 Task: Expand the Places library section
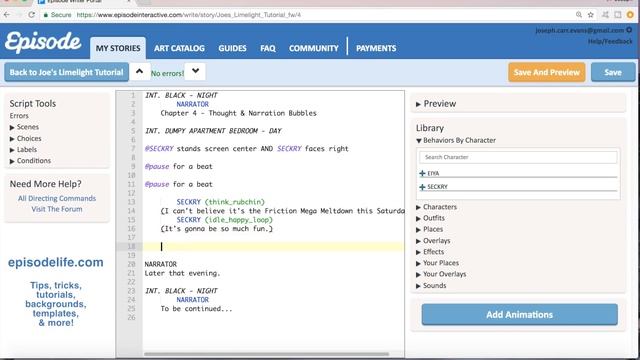tap(429, 229)
